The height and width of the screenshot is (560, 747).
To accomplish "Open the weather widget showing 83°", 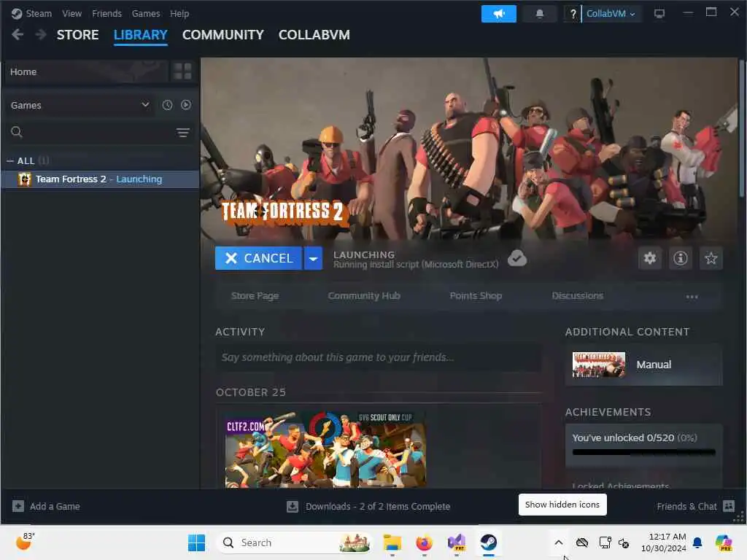I will click(25, 541).
